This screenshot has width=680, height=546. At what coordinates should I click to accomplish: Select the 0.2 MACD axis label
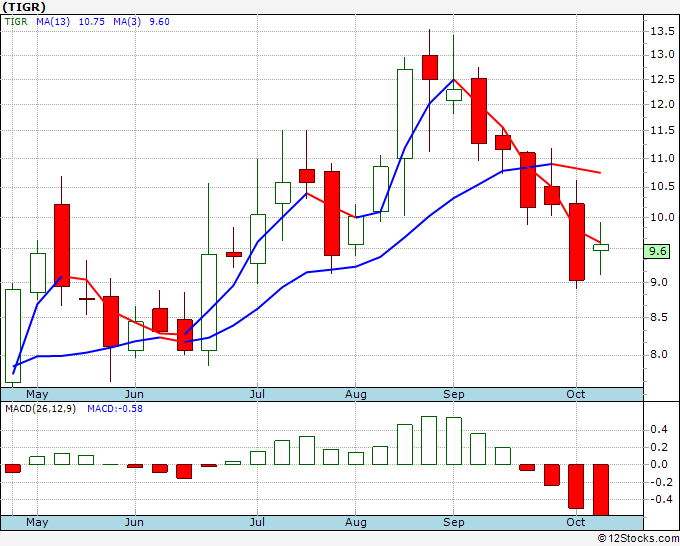point(659,447)
